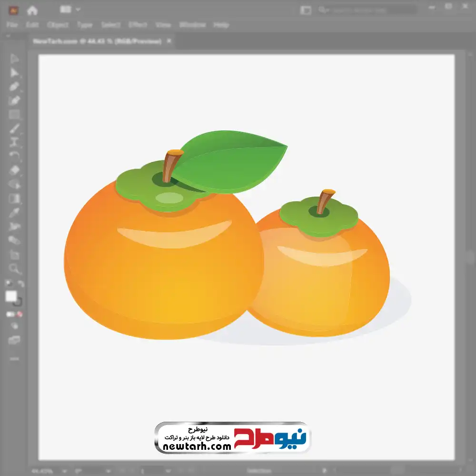
Task: Open the Edit menu
Action: (x=32, y=25)
